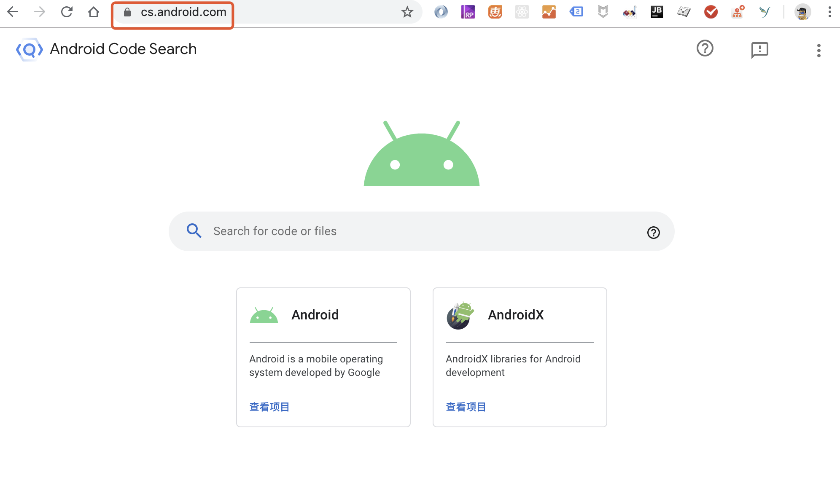Open the orange 惠 shopping extension
Screen dimensions: 840x504
tap(495, 12)
